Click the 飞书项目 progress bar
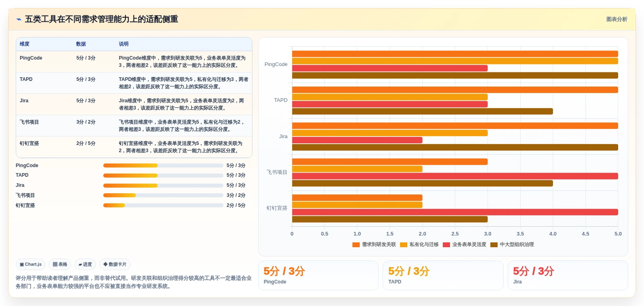Screen dimensions: 644x306 [163, 195]
